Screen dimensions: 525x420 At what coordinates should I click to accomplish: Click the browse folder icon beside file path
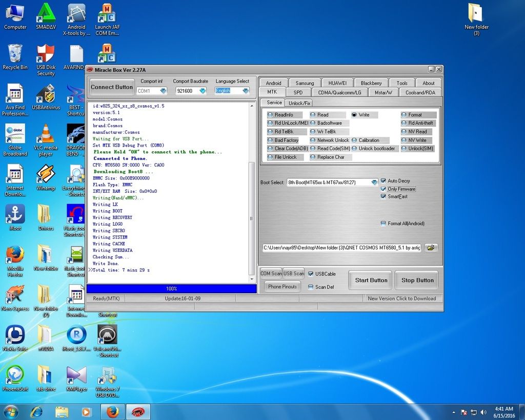pyautogui.click(x=431, y=248)
